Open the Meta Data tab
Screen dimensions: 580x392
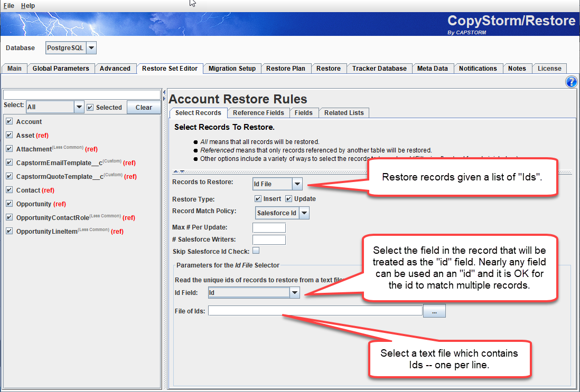tap(433, 69)
